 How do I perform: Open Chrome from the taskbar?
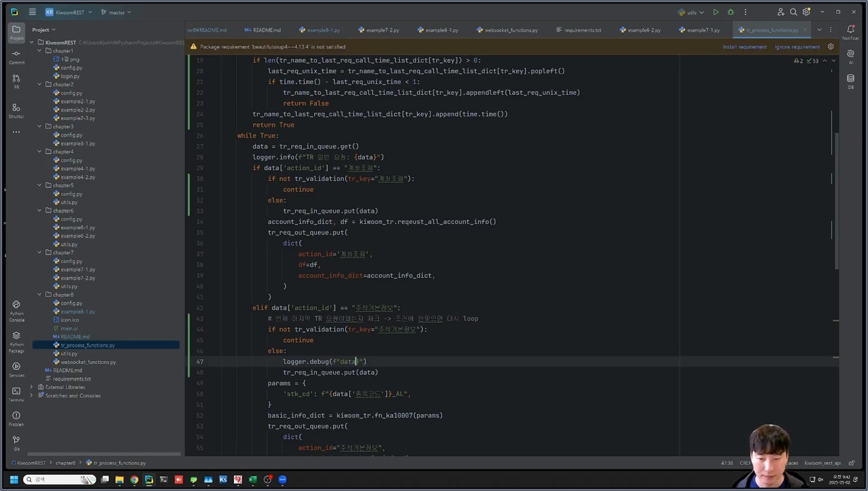[134, 480]
